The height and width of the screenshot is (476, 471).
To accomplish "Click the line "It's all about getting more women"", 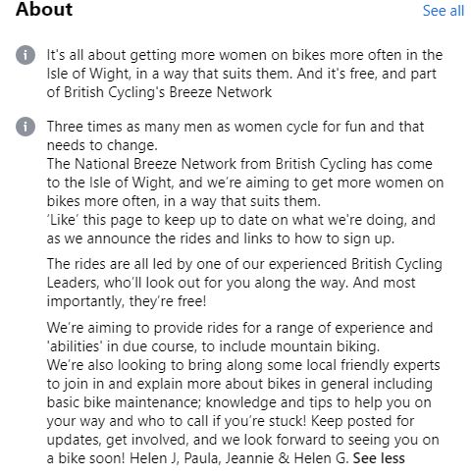I will click(x=244, y=55).
